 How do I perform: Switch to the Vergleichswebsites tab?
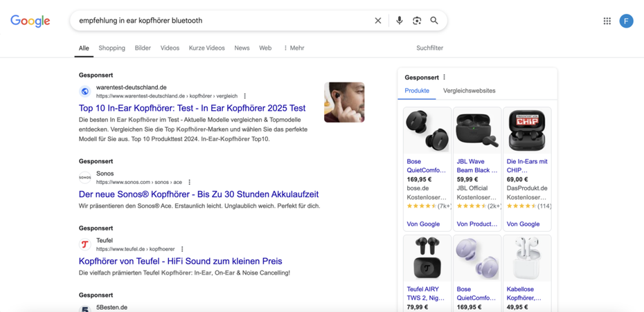pyautogui.click(x=469, y=91)
